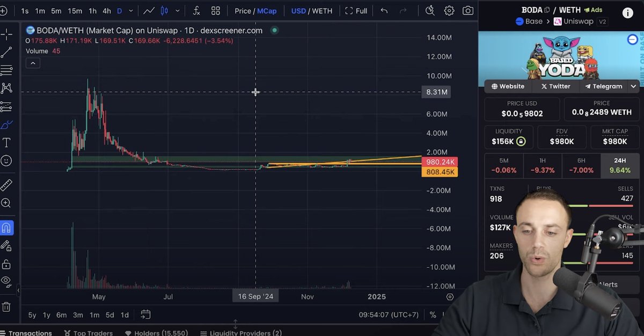Take a chart snapshot with camera icon
644x336 pixels.
pyautogui.click(x=468, y=11)
